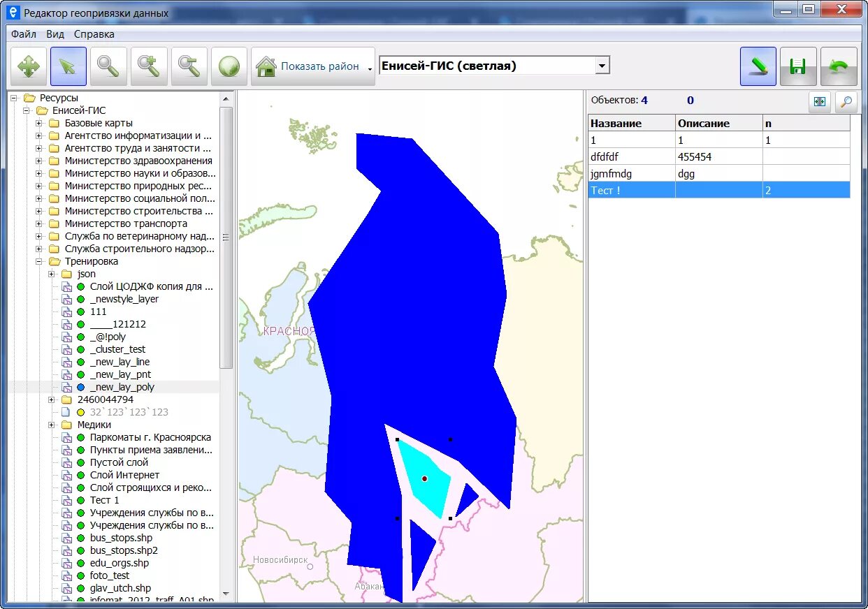Toggle status dot of bus_stops.shp
The height and width of the screenshot is (609, 868).
80,538
